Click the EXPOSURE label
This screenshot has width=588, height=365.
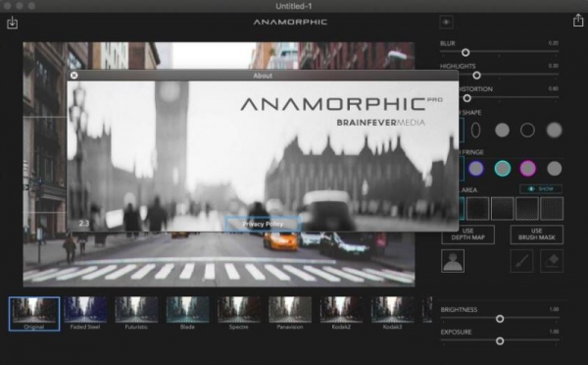point(456,333)
